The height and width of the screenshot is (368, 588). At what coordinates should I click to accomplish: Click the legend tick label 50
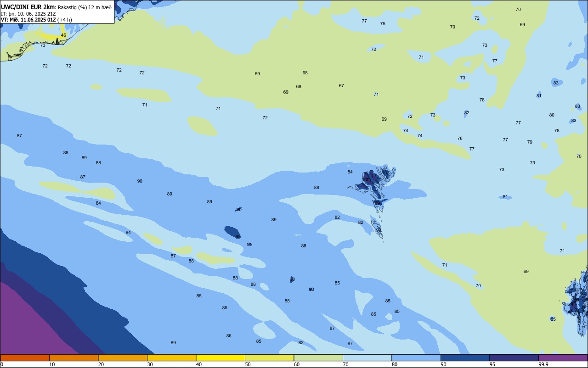[x=248, y=364]
